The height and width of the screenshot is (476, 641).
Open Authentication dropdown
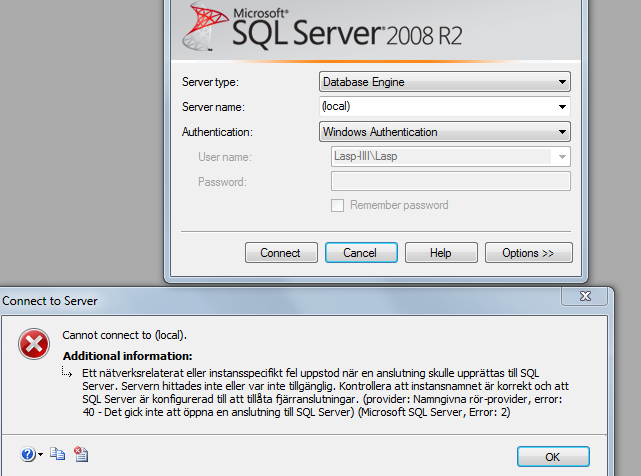[x=444, y=132]
